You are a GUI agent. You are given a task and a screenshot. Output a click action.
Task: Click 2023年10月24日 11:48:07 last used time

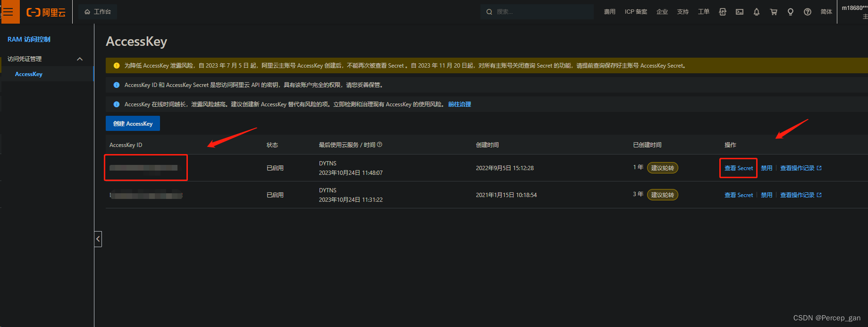(x=351, y=173)
